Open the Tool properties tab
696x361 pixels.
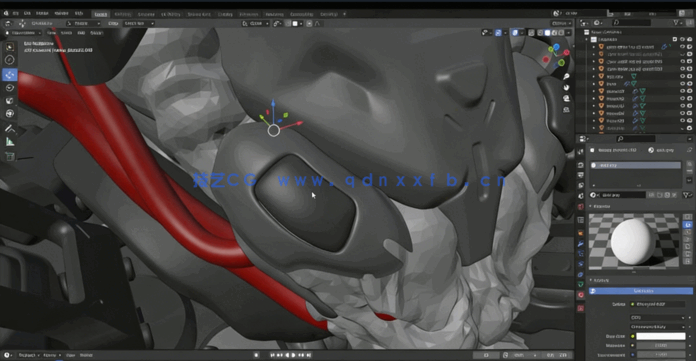click(x=581, y=152)
